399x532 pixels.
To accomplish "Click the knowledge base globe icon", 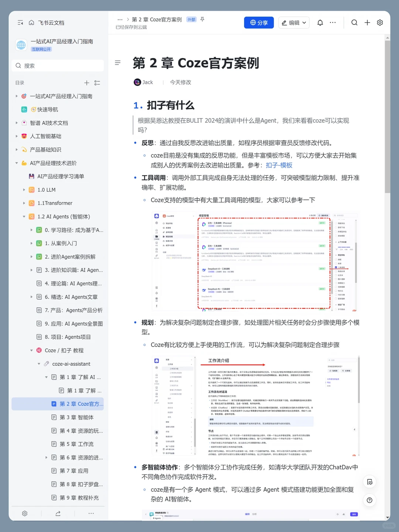I will [x=21, y=45].
